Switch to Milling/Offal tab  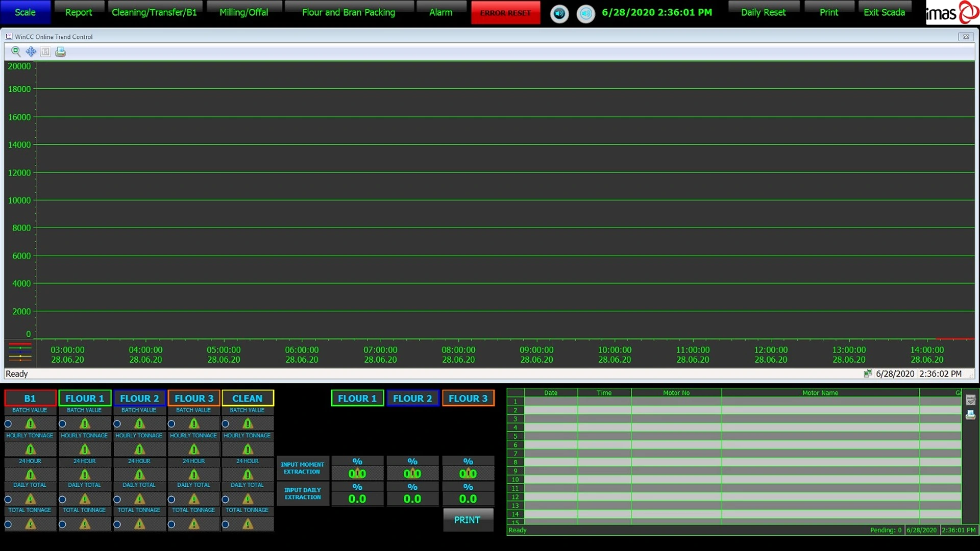pyautogui.click(x=243, y=12)
